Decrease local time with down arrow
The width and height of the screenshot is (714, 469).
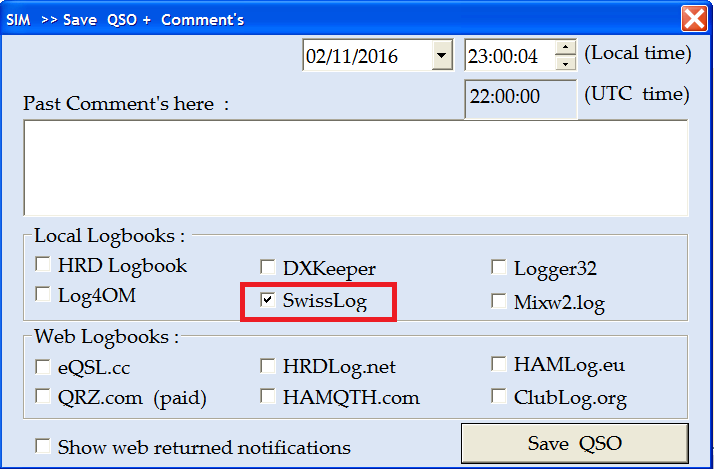tap(565, 63)
